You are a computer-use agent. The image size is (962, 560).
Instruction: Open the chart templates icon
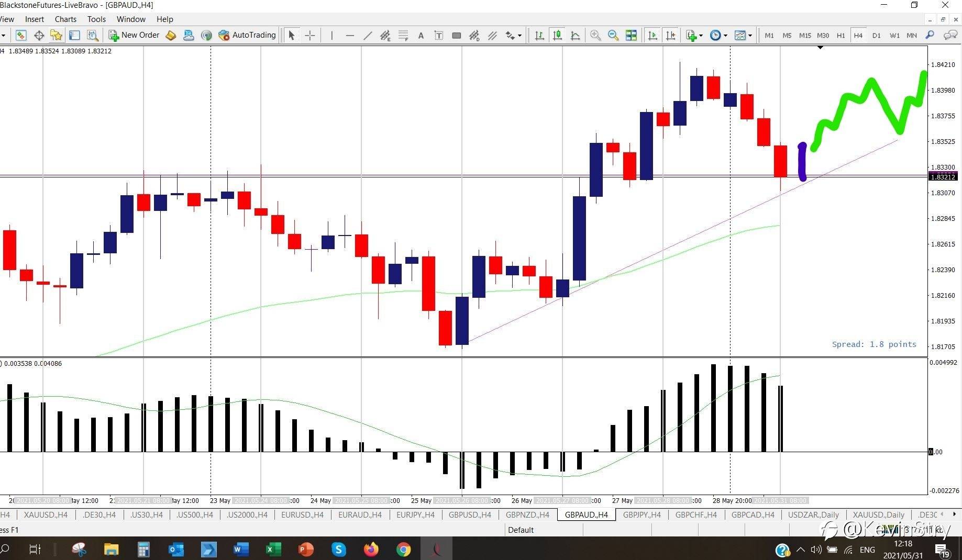[740, 35]
